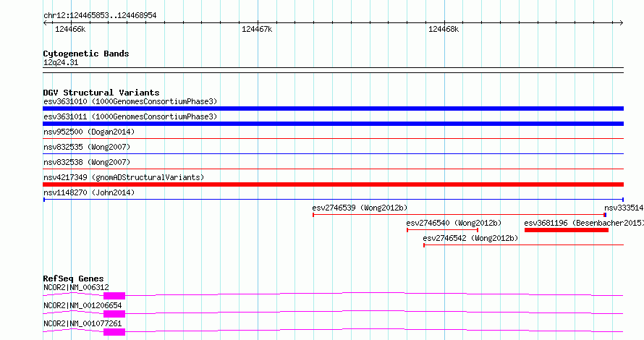The height and width of the screenshot is (340, 644).
Task: Open the DGV Structural Variants track title
Action: pyautogui.click(x=101, y=93)
